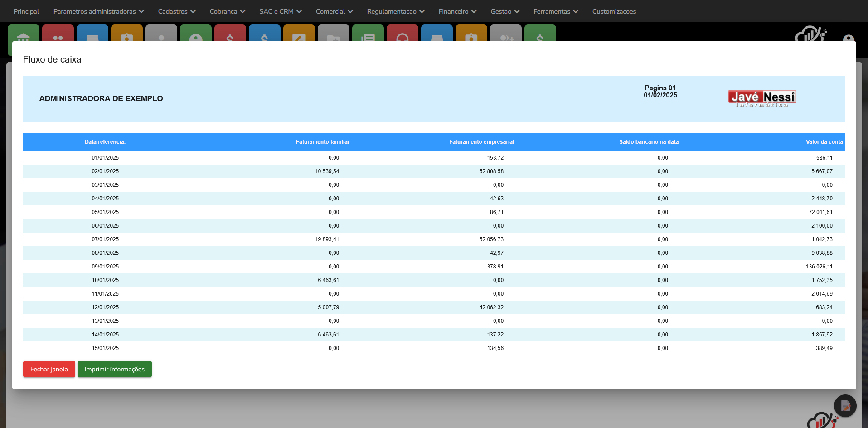The height and width of the screenshot is (428, 868).
Task: Open the Customizacoes menu item
Action: (x=614, y=11)
